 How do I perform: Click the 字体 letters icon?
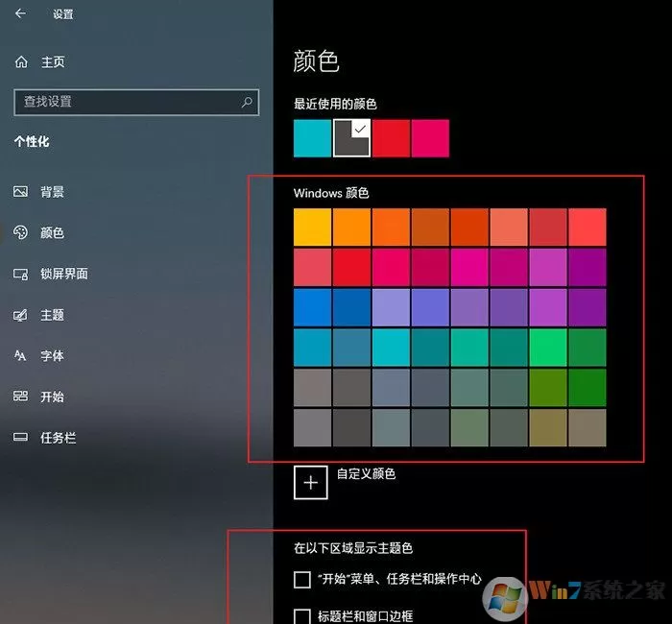click(x=20, y=355)
